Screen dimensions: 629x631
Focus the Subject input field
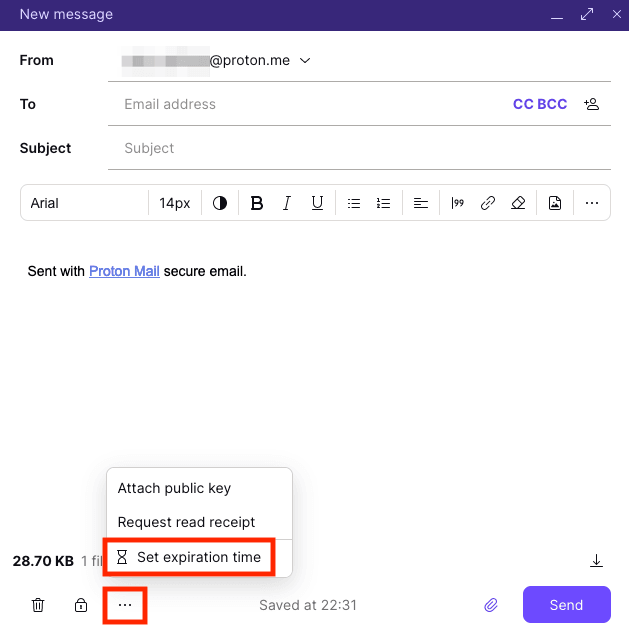tap(359, 148)
